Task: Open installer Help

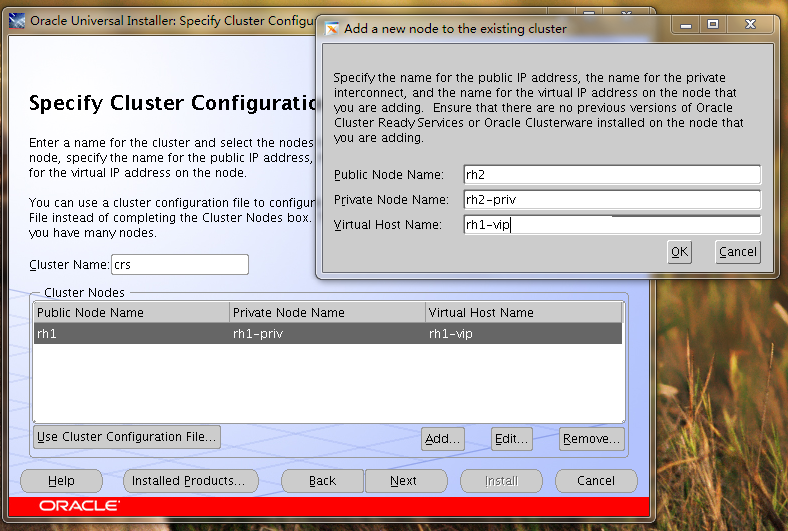Action: pyautogui.click(x=61, y=481)
